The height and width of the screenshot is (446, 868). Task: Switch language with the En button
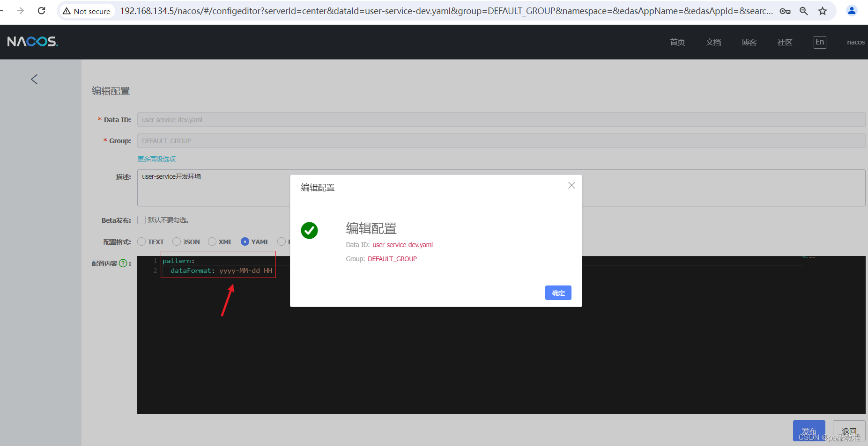pos(820,42)
